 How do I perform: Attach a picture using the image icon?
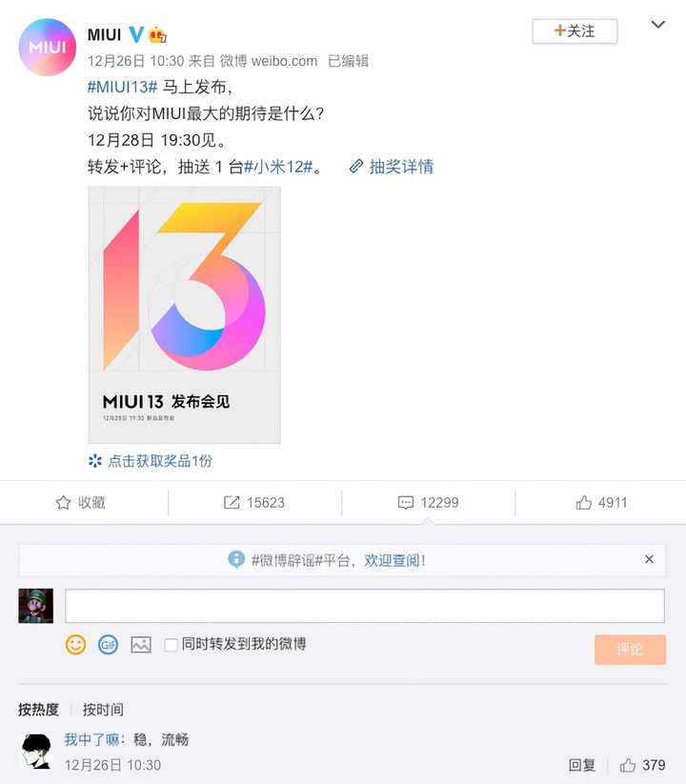point(141,645)
